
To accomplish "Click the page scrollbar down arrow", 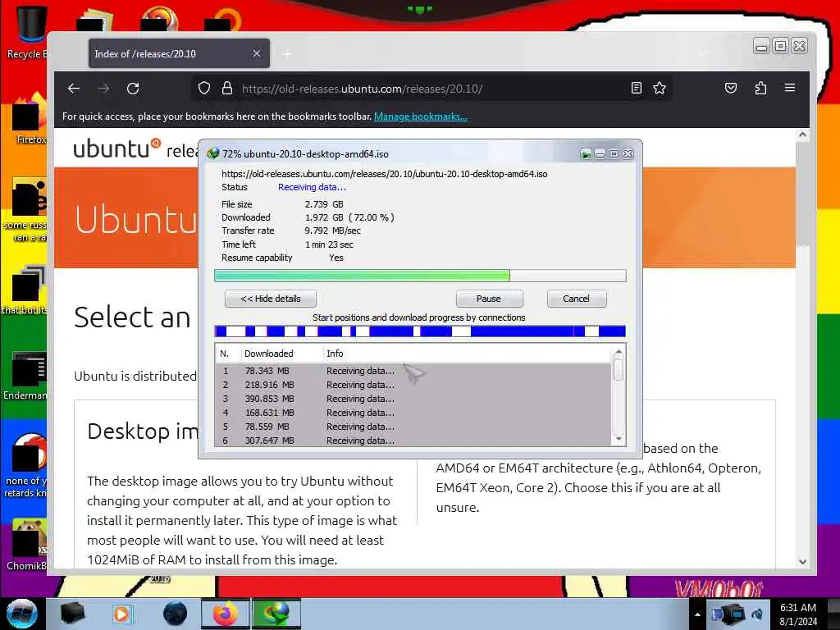I will click(x=802, y=561).
